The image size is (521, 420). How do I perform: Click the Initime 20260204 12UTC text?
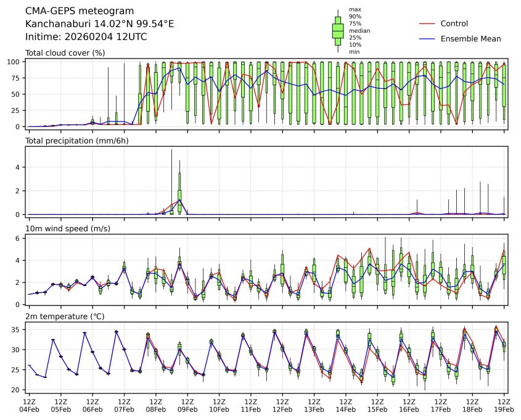click(86, 36)
